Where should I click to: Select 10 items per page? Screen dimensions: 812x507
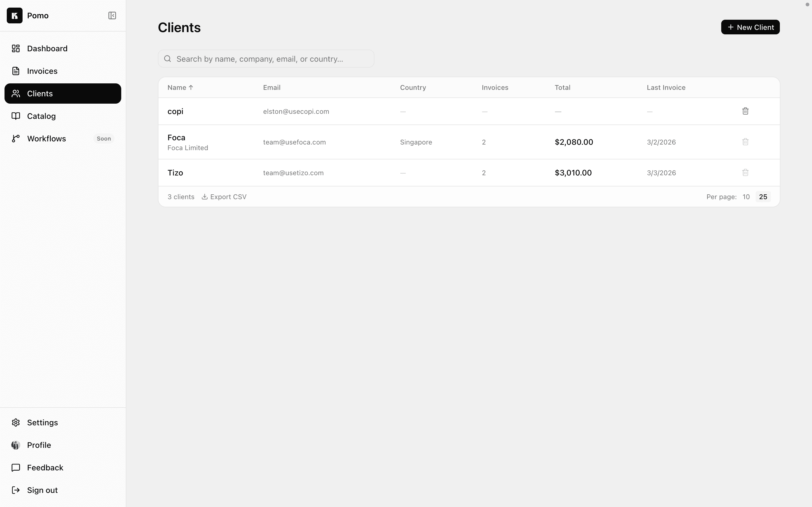pos(746,197)
